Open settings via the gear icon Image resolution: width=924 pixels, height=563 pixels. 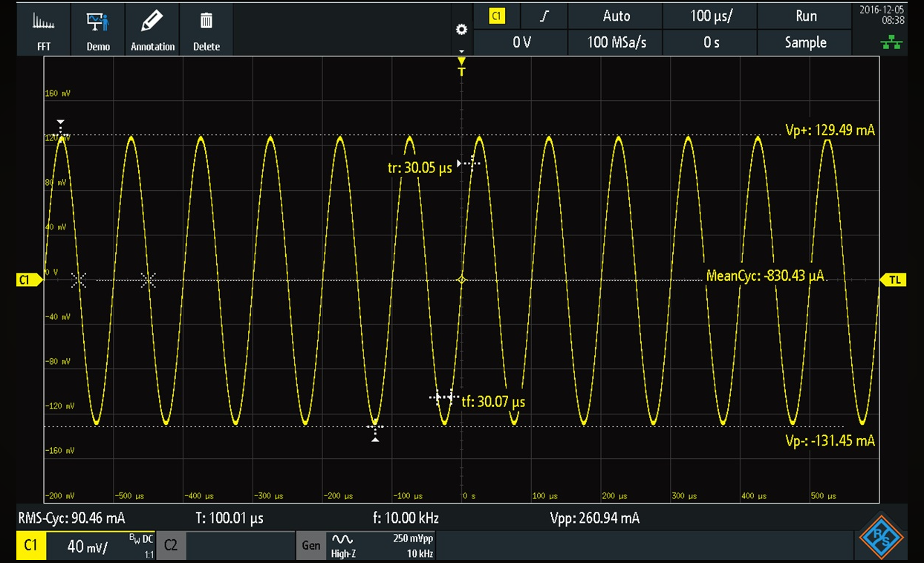(461, 29)
